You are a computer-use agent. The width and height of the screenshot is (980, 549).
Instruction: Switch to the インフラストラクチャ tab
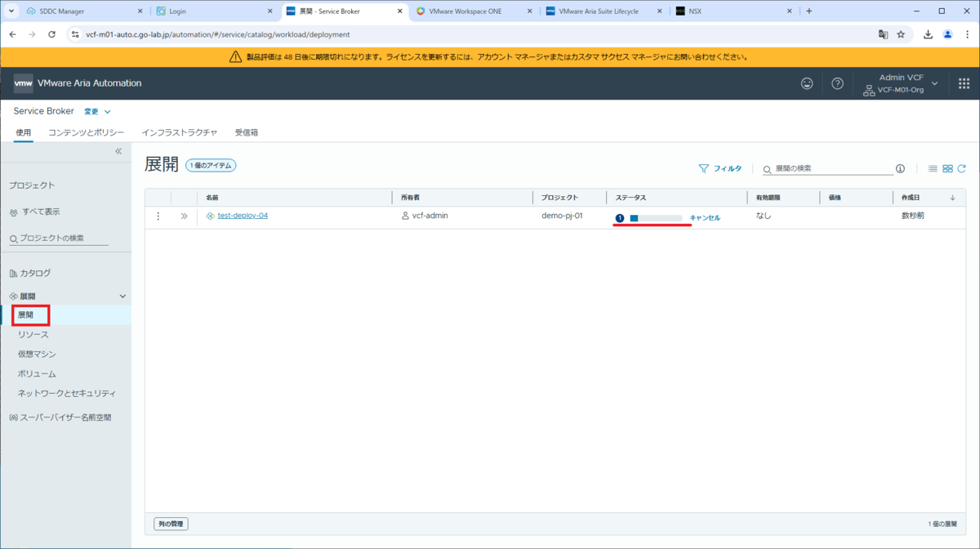[179, 132]
